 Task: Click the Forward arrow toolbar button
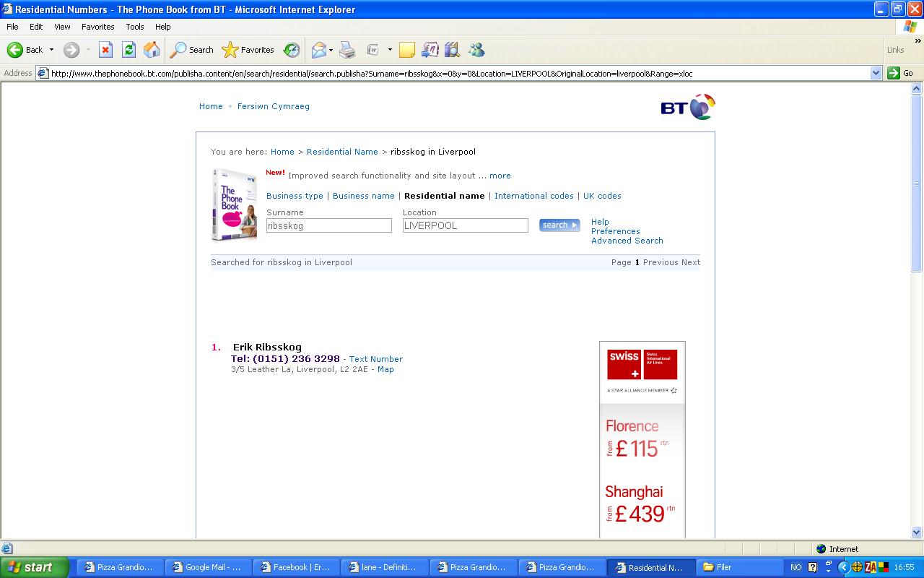(71, 50)
